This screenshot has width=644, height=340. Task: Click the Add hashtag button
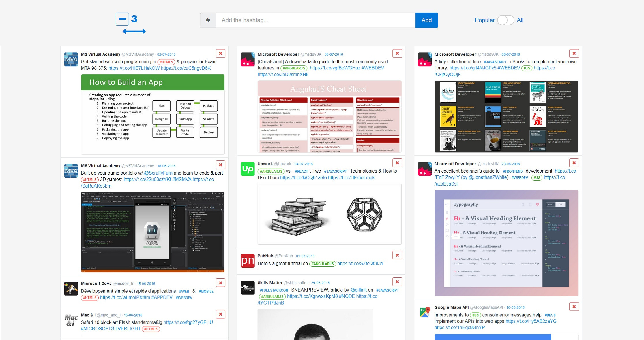(426, 20)
